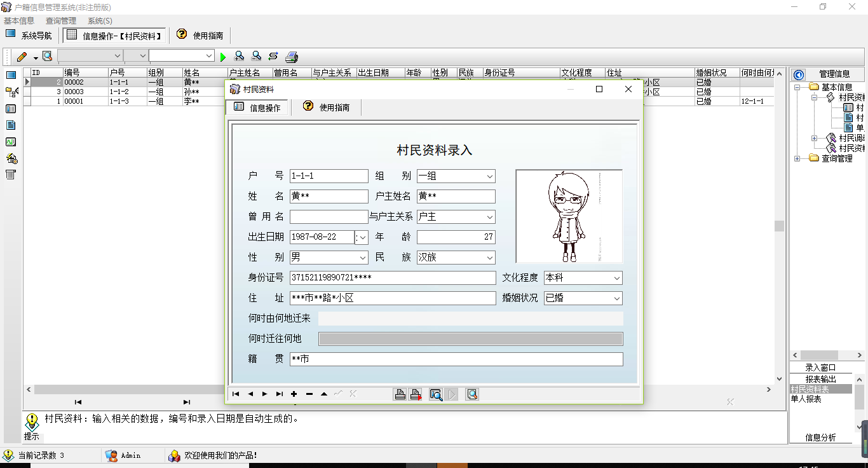Expand the 村民调动 tree node
868x468 pixels.
coord(815,138)
